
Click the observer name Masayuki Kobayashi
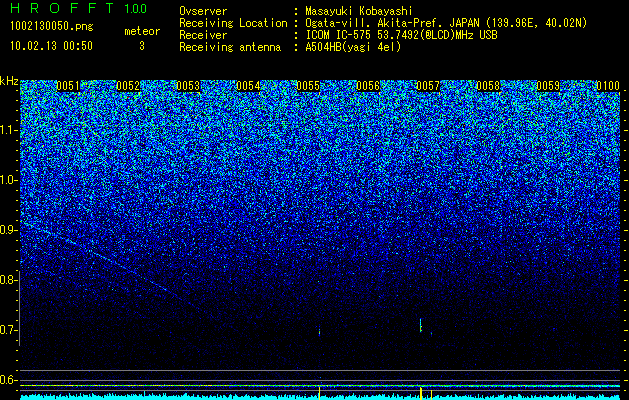coord(359,12)
